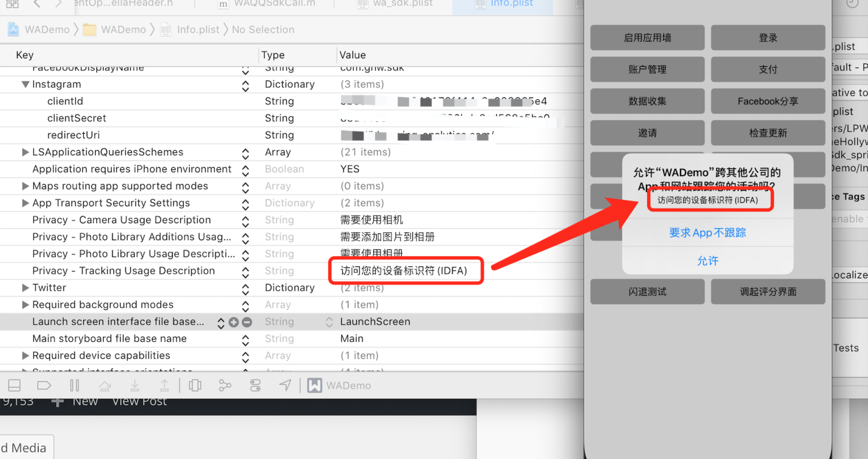The width and height of the screenshot is (868, 459).
Task: Click the Key column header
Action: coord(25,55)
